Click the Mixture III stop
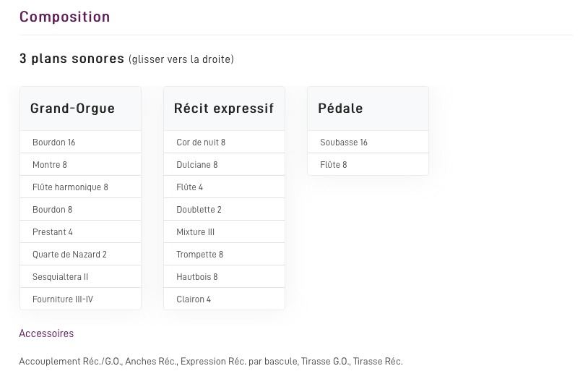The width and height of the screenshot is (588, 379). [196, 232]
